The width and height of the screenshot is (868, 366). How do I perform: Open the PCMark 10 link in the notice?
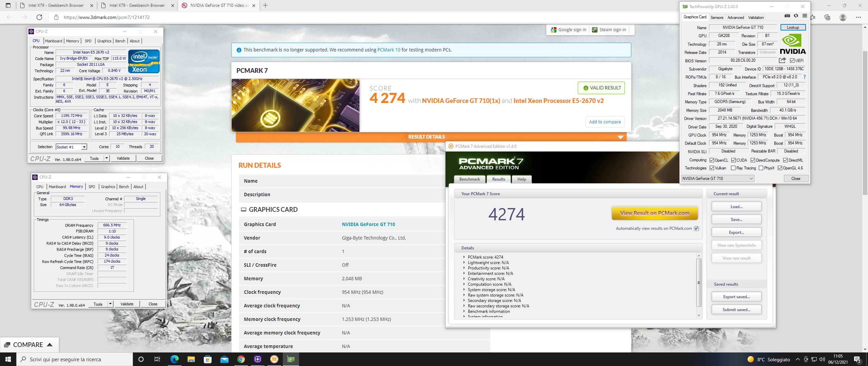[x=389, y=50]
